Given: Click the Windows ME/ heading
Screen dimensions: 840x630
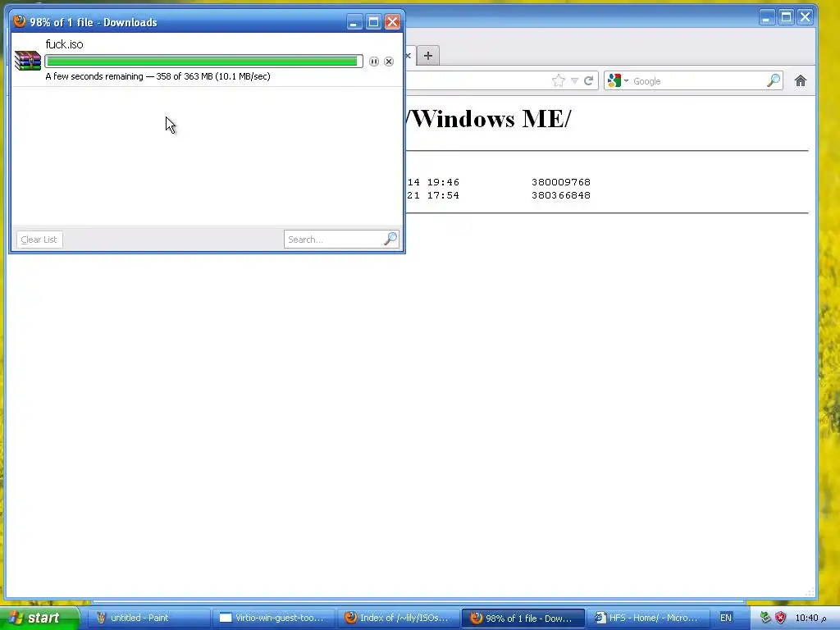Looking at the screenshot, I should pyautogui.click(x=489, y=119).
